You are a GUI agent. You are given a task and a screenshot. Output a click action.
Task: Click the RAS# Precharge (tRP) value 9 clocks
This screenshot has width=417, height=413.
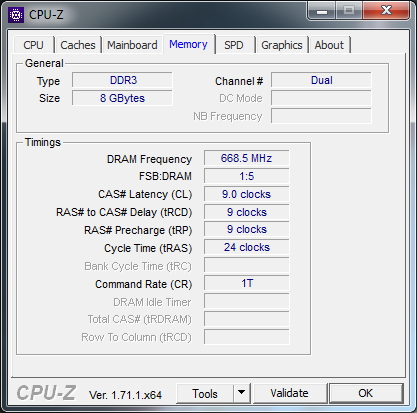point(247,230)
